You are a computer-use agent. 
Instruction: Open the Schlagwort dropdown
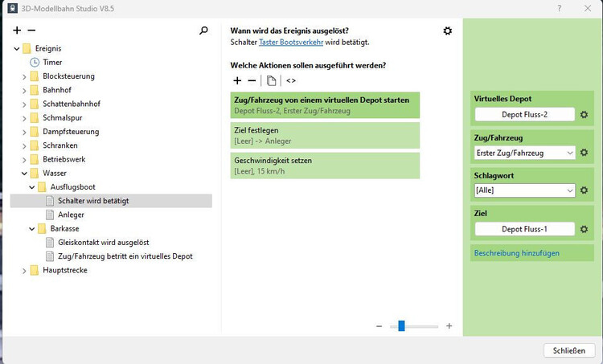[x=526, y=190]
